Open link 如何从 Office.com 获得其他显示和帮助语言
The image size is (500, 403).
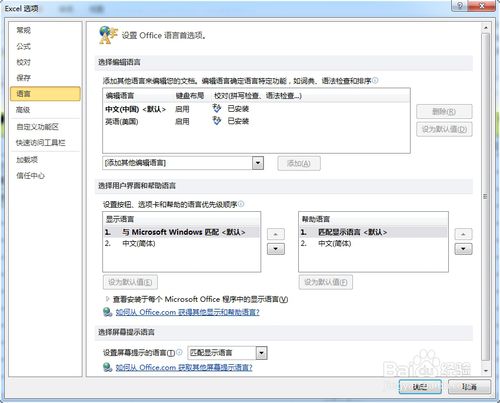(187, 312)
